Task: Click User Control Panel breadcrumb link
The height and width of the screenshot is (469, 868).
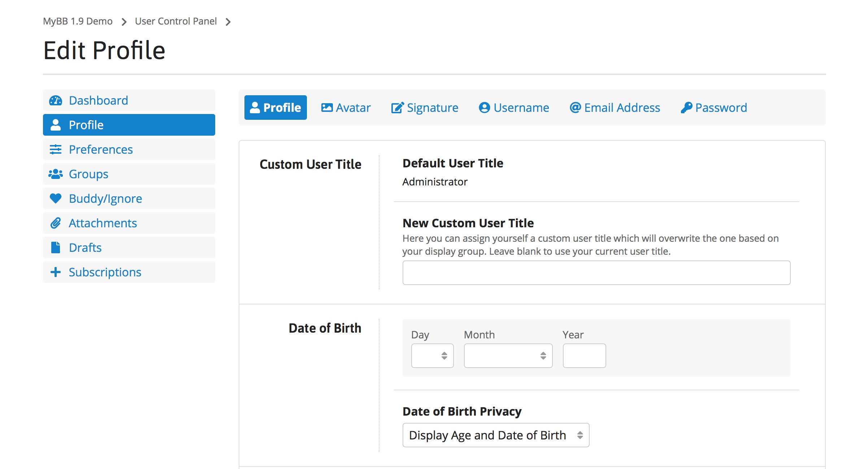Action: pos(176,21)
